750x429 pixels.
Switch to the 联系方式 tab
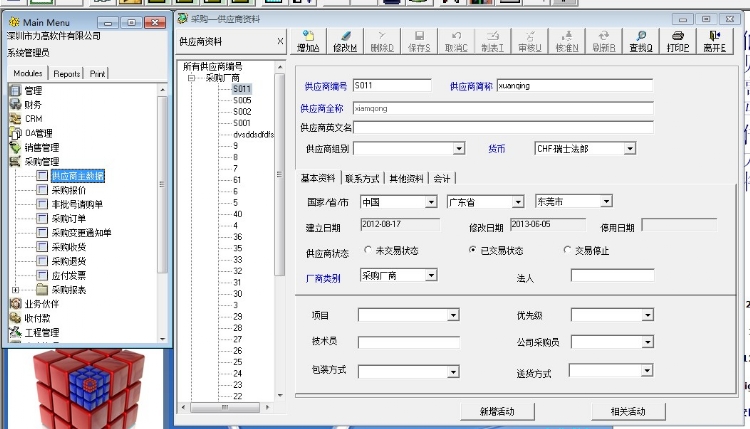point(362,178)
